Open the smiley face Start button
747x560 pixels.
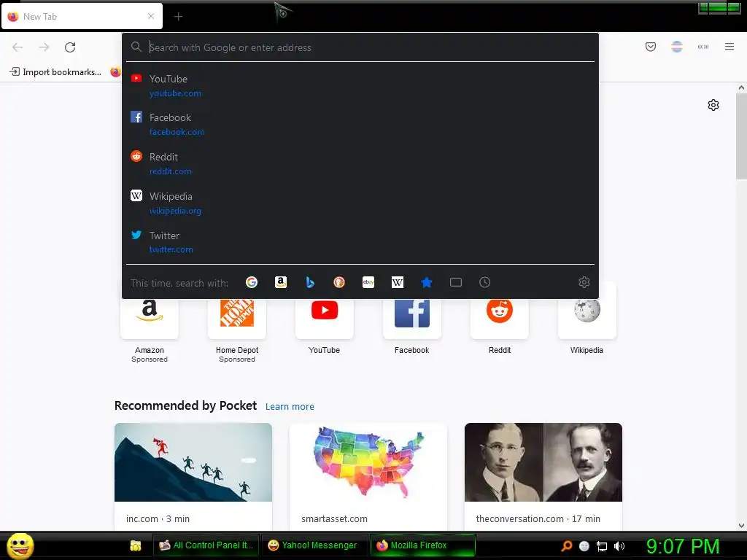coord(20,545)
